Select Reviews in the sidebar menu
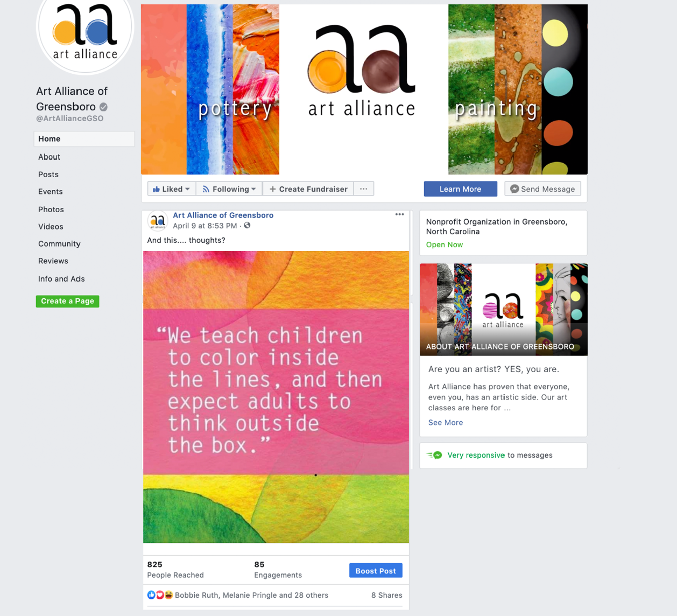This screenshot has width=677, height=616. [53, 261]
